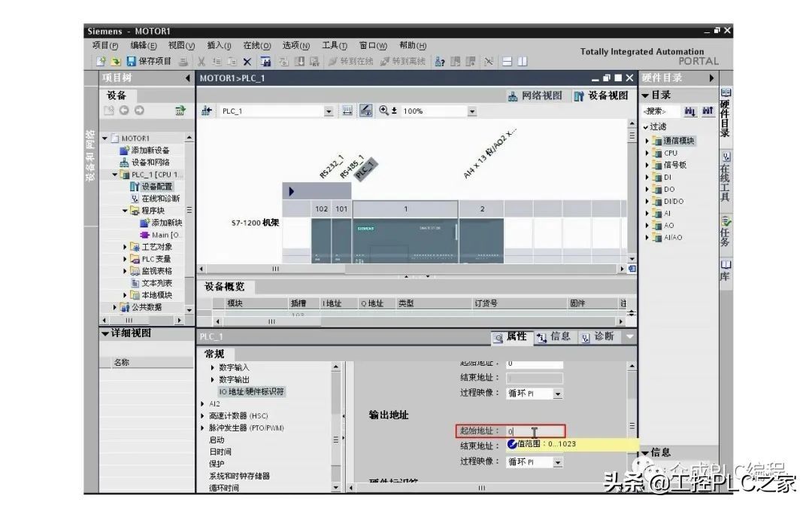Open the 编辑(E) menu
812x508 pixels.
(x=144, y=46)
